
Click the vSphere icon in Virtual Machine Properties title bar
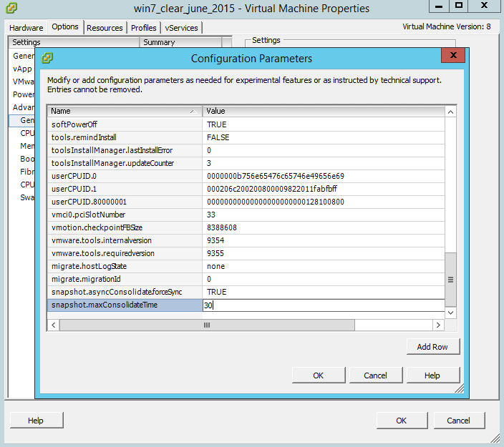11,8
